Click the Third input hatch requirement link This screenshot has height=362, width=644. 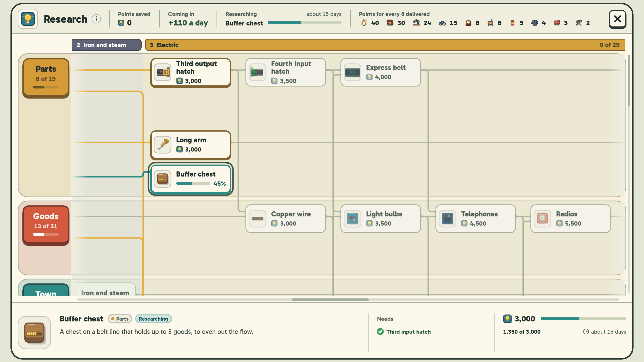(x=409, y=332)
